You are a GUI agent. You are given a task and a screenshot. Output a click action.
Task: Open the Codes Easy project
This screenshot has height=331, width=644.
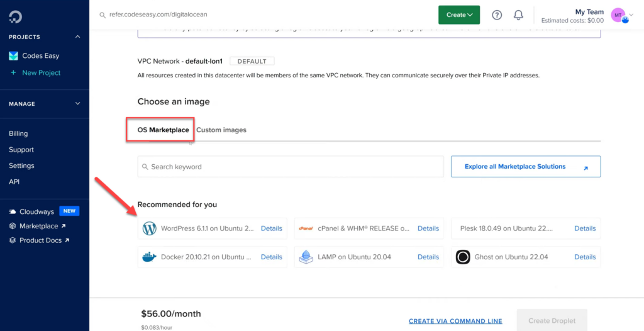41,56
